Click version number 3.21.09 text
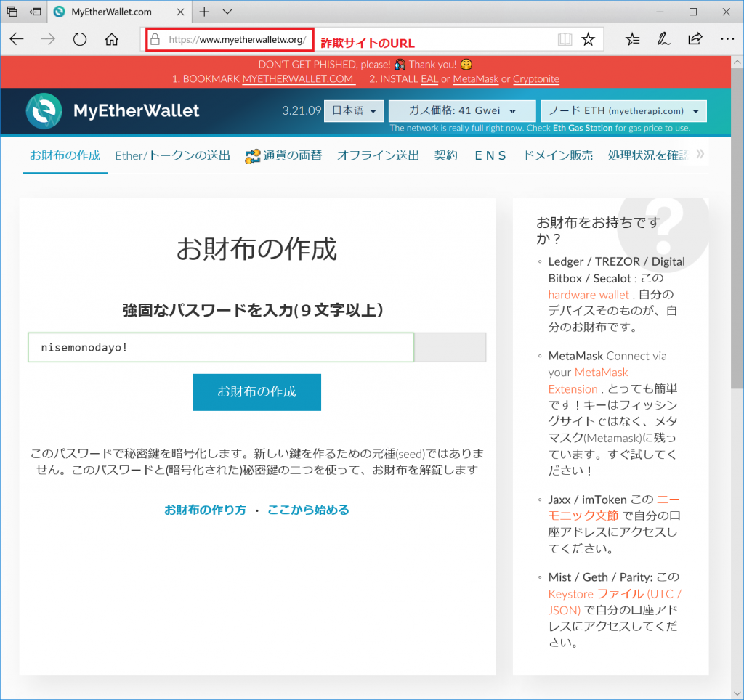This screenshot has height=700, width=744. tap(302, 111)
